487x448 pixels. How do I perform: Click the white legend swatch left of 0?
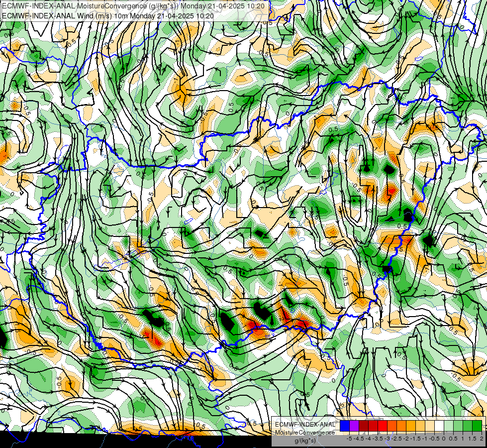pyautogui.click(x=439, y=426)
